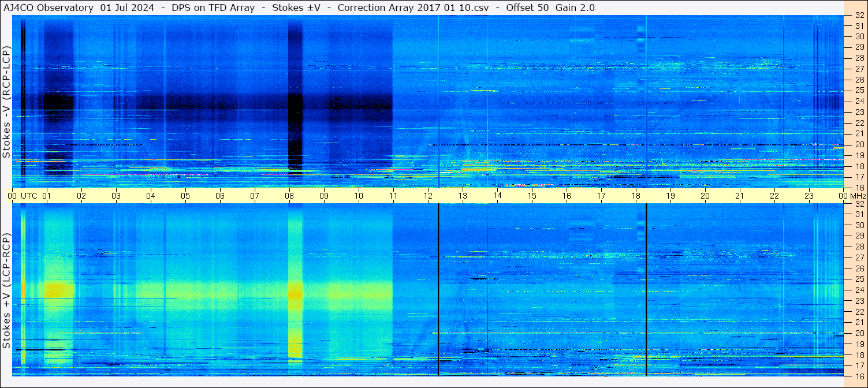The image size is (868, 388).
Task: Click black vertical line after 12 UTC, lower panel
Action: tap(438, 289)
